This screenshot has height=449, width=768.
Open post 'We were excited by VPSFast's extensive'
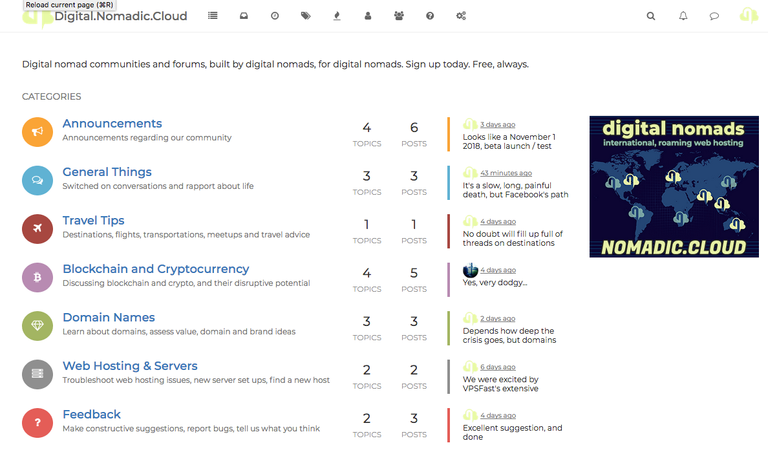click(x=501, y=384)
